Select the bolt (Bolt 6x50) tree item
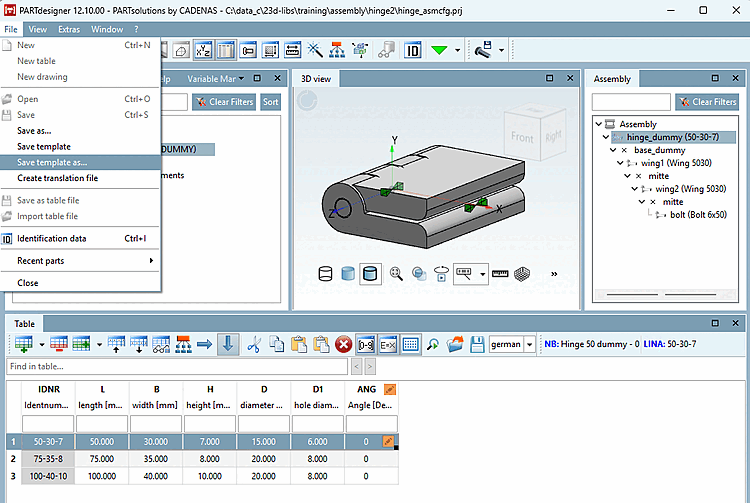750x503 pixels. (x=699, y=215)
